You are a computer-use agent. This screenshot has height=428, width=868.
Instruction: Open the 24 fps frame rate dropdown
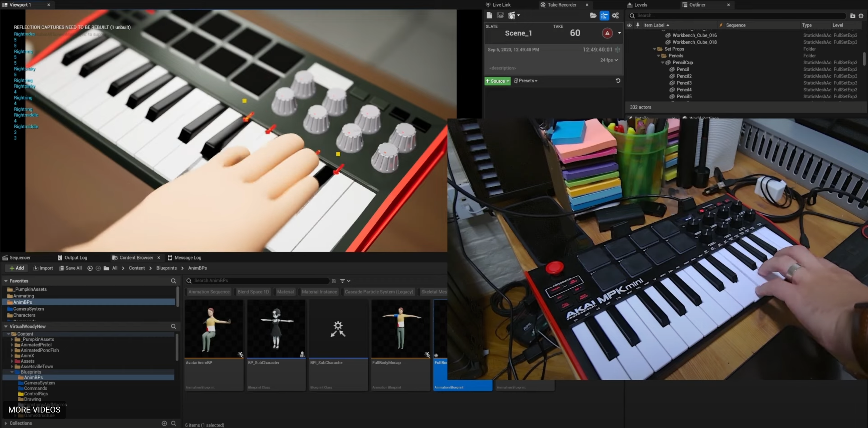(609, 60)
